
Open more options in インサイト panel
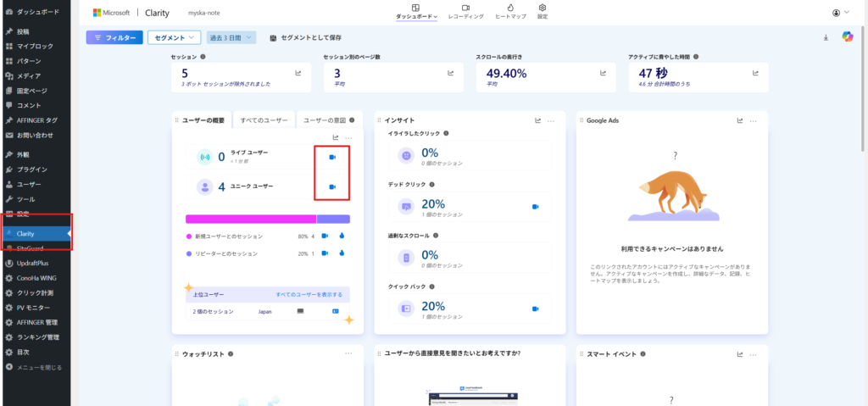pos(551,120)
